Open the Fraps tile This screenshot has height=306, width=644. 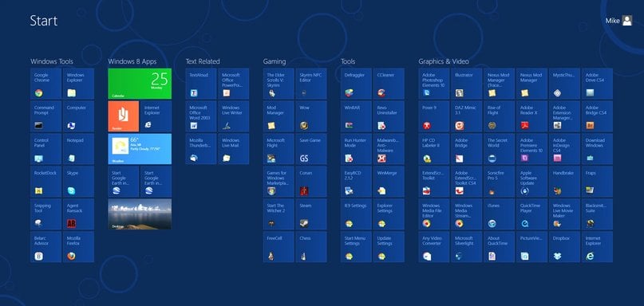click(597, 182)
